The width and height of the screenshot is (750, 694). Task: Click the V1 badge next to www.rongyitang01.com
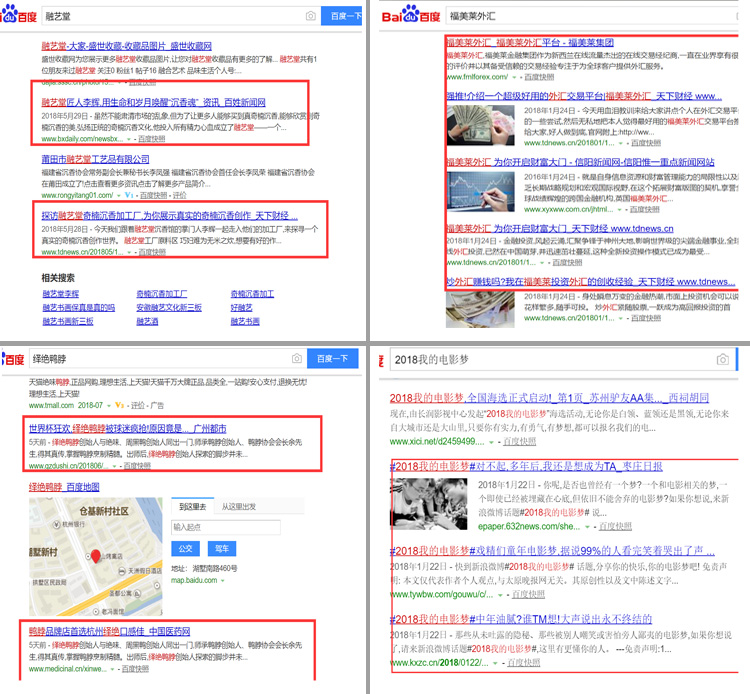[x=129, y=195]
